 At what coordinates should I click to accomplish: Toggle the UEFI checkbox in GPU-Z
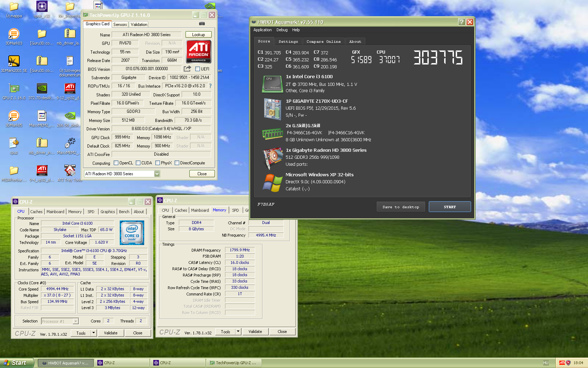pos(197,69)
